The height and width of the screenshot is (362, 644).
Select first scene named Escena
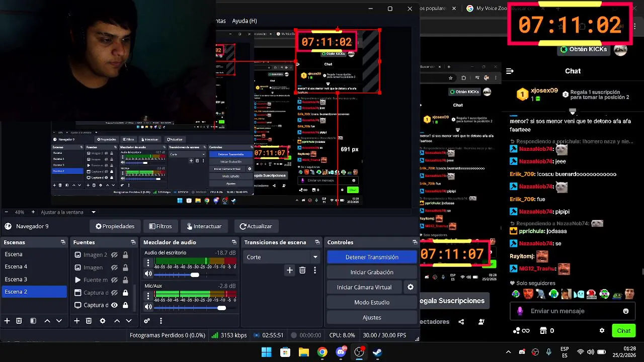34,254
